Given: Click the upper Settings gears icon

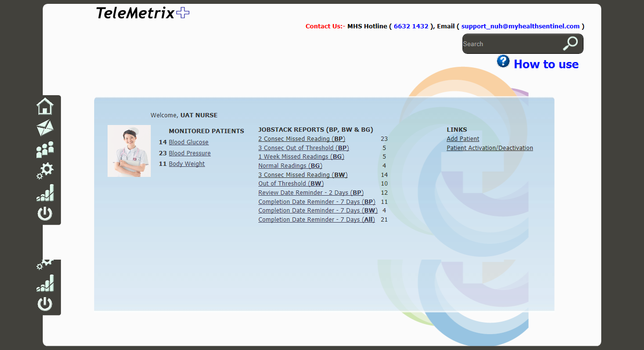Looking at the screenshot, I should pos(45,171).
